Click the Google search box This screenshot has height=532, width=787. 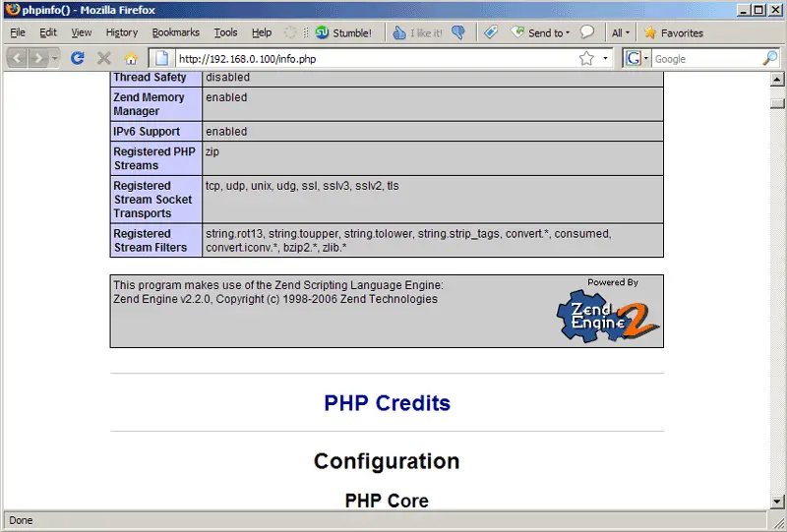[706, 59]
